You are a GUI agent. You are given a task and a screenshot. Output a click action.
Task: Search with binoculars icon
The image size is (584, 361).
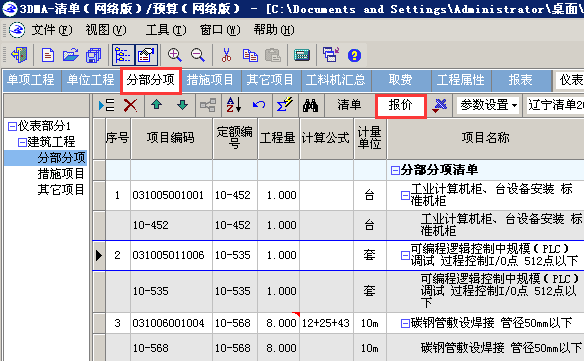coord(310,105)
